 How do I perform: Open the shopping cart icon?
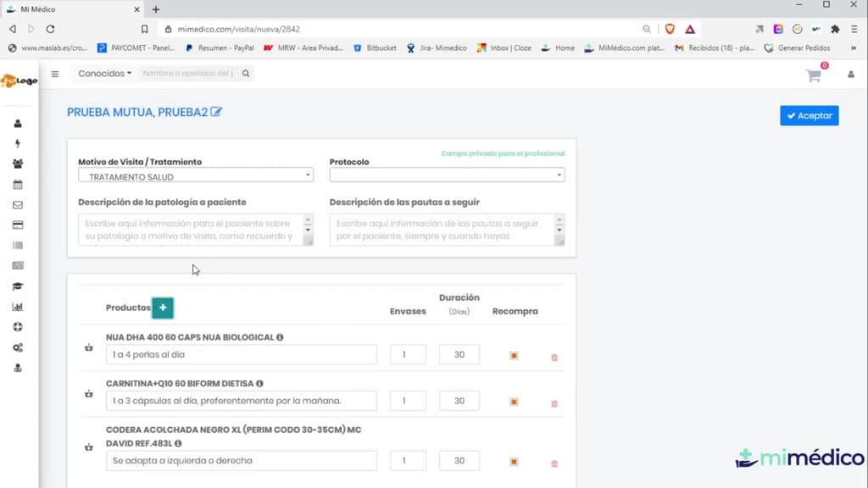(814, 75)
